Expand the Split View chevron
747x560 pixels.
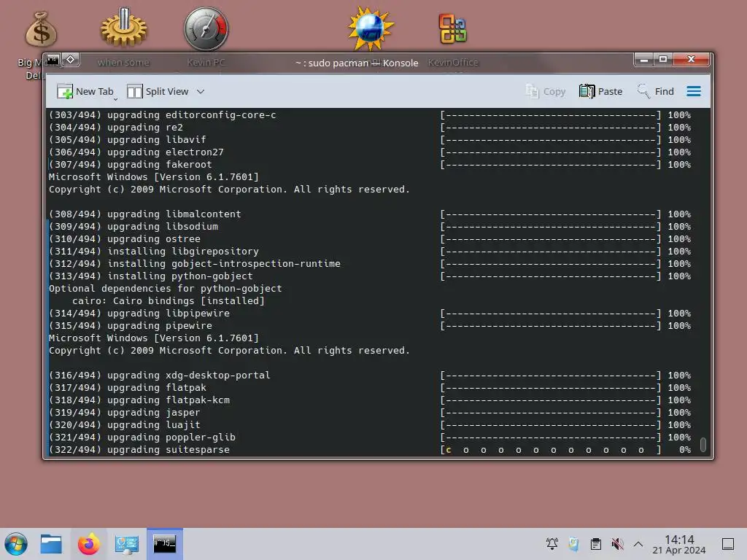[201, 91]
